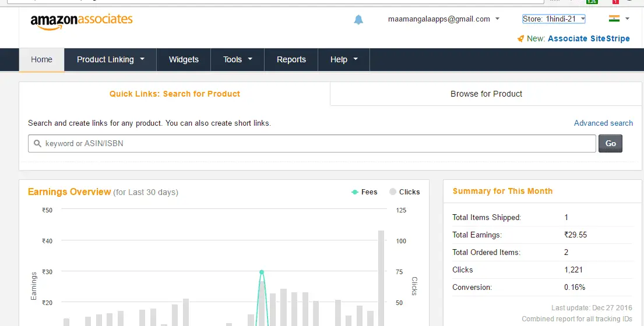Click the Earnings Overview heading

click(69, 192)
